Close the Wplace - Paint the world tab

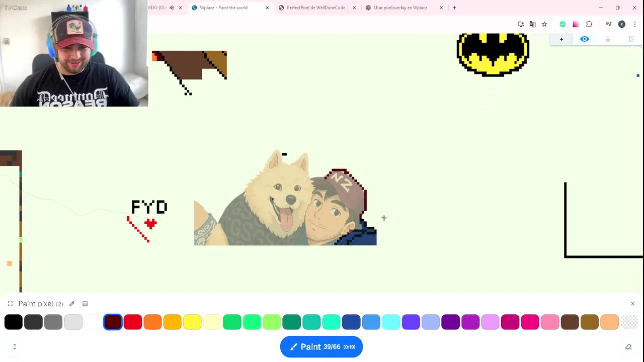267,8
